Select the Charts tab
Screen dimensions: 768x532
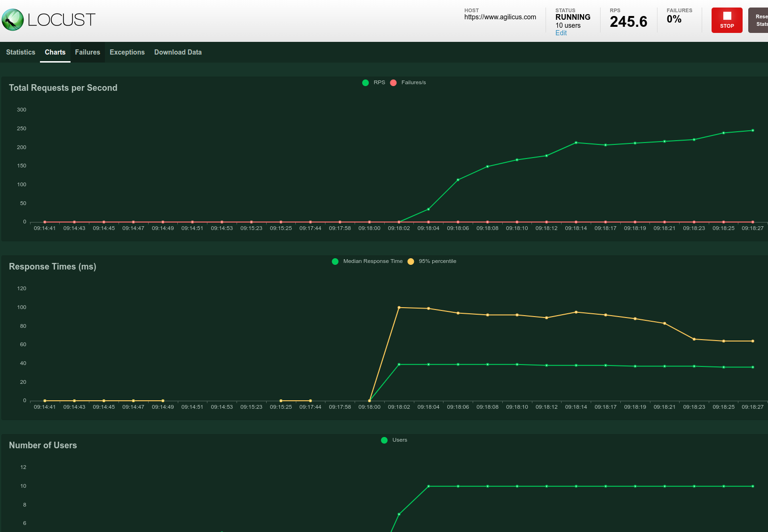pyautogui.click(x=55, y=52)
